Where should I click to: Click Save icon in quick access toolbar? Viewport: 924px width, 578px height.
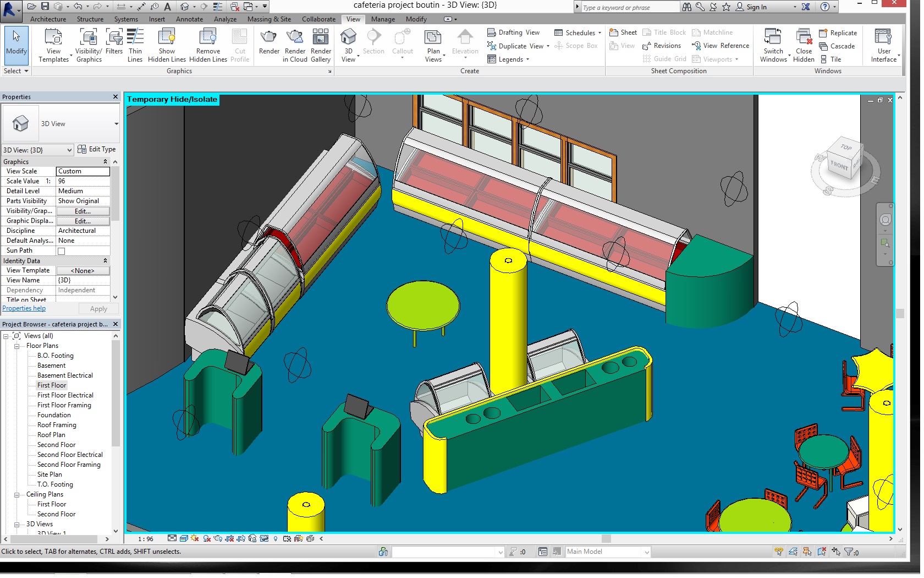(x=45, y=7)
